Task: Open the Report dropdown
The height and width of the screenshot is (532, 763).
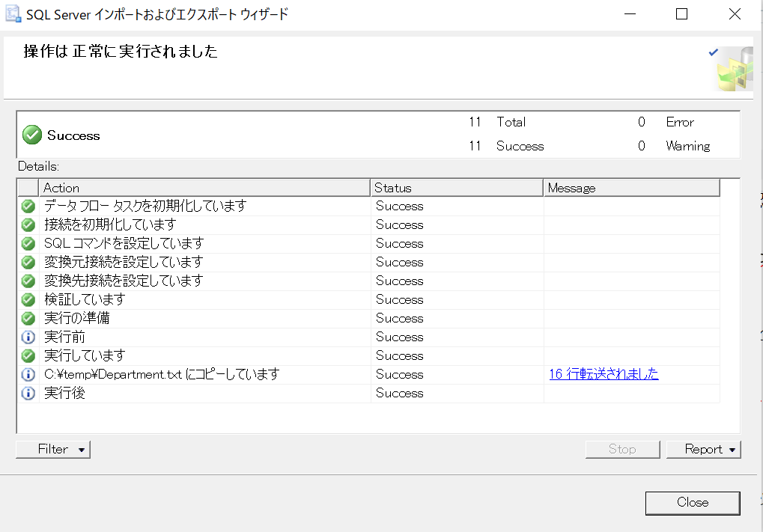Action: tap(703, 449)
